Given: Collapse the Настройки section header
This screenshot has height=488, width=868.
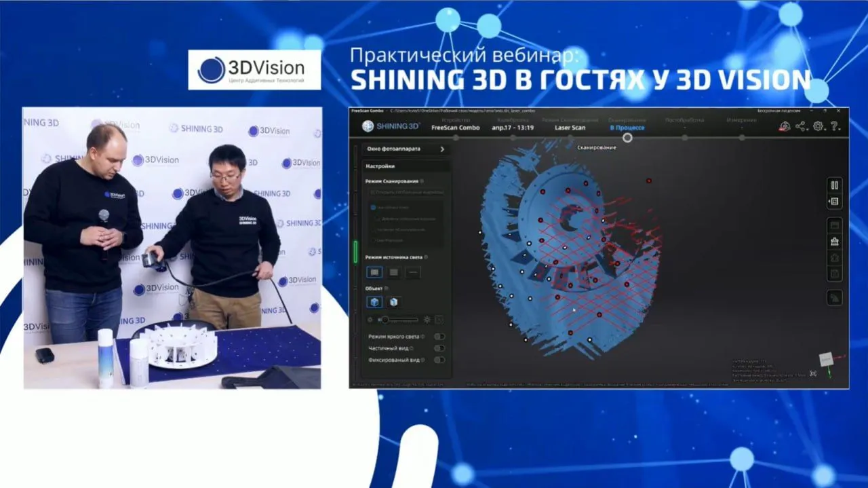Looking at the screenshot, I should (x=406, y=166).
